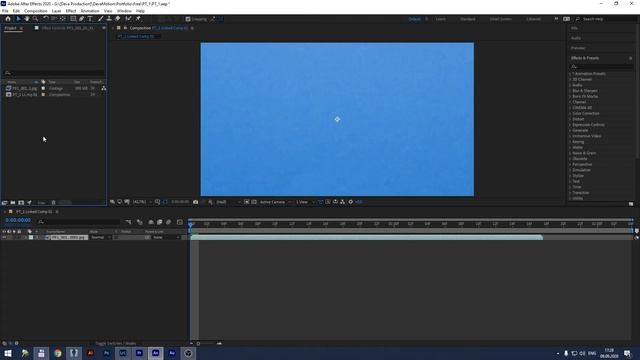
Task: Open the Info panel
Action: pos(574,28)
